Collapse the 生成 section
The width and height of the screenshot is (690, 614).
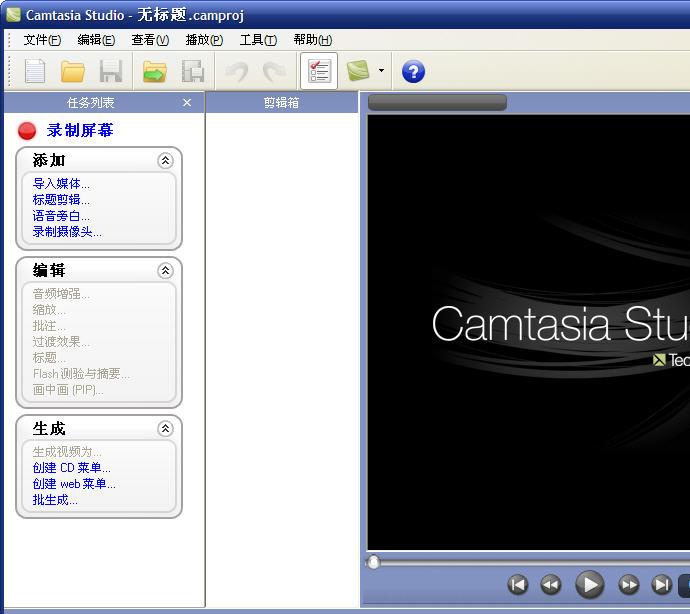click(x=165, y=429)
